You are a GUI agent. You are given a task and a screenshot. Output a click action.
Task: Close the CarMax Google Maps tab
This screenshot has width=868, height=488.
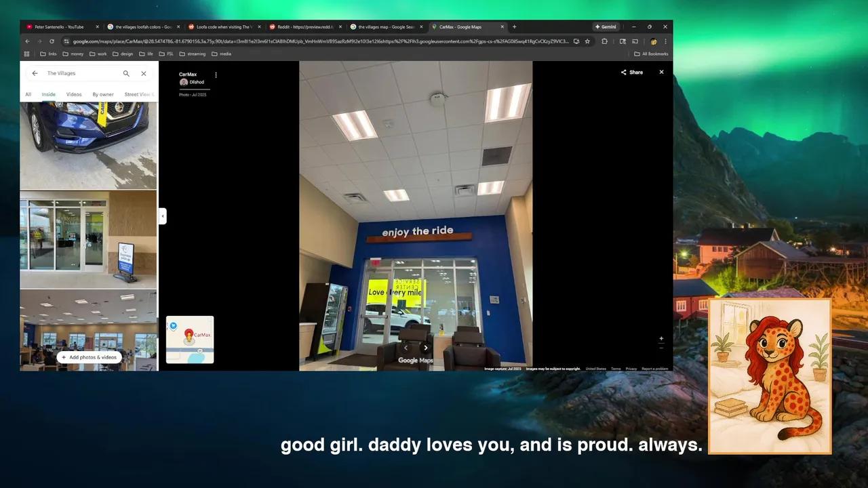click(x=502, y=27)
